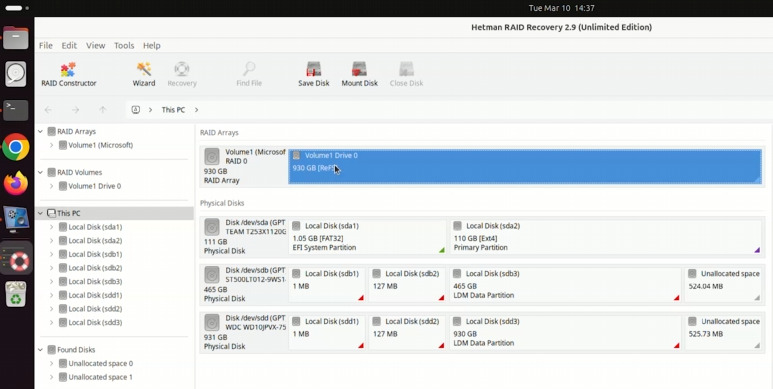Expand Local Disk (sda1) tree node

[51, 227]
